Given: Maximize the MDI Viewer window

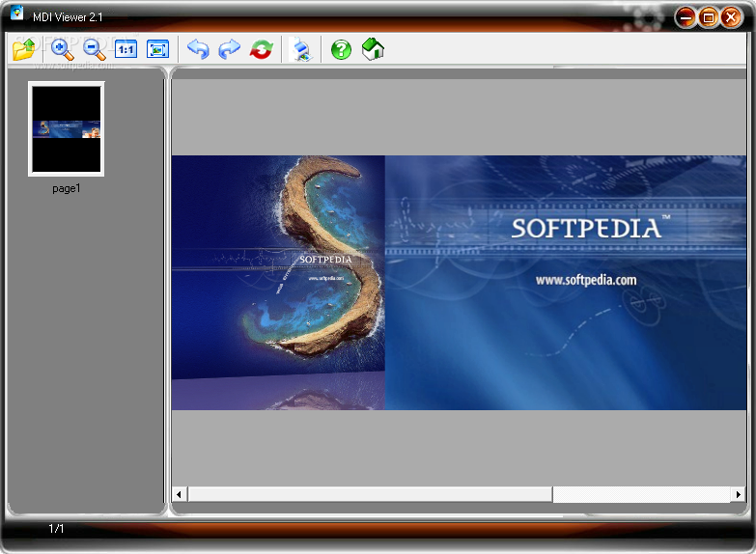Looking at the screenshot, I should (x=709, y=16).
